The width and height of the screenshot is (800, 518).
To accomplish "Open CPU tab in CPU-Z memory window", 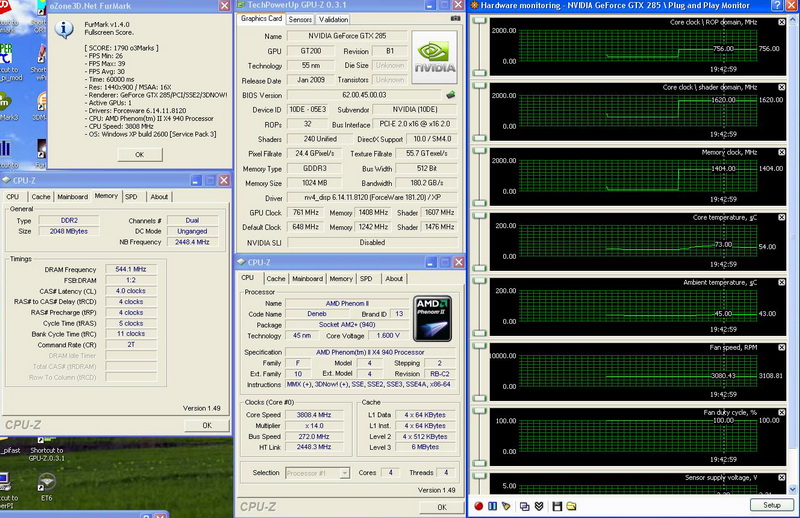I will 13,196.
